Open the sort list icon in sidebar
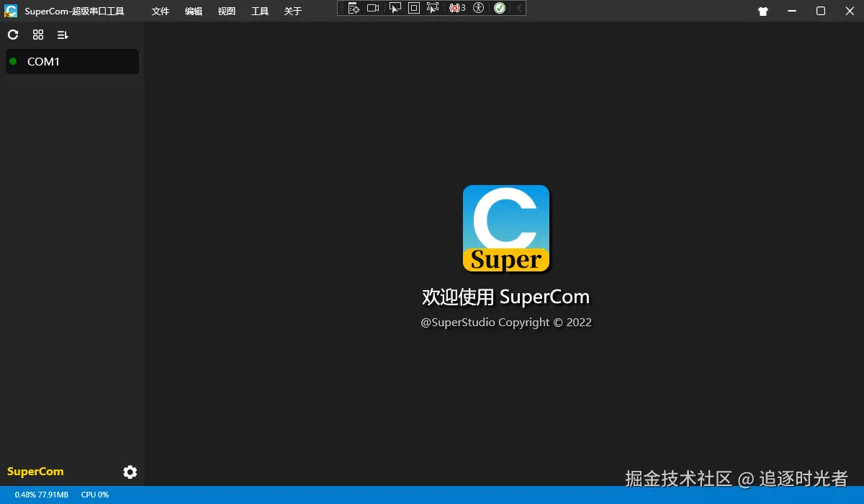The height and width of the screenshot is (504, 864). coord(63,35)
